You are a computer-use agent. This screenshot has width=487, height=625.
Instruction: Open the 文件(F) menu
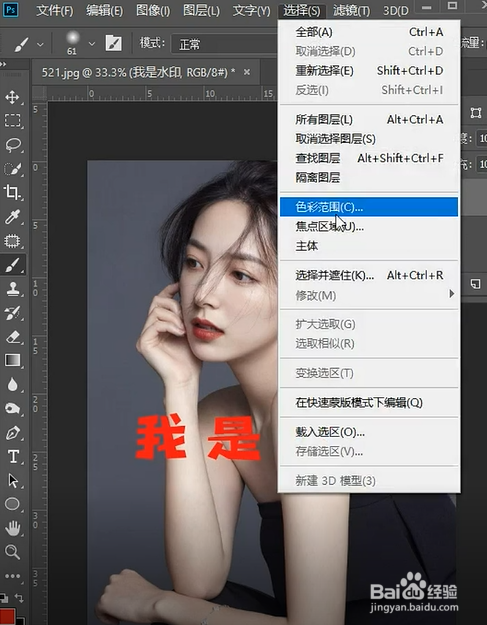coord(55,10)
